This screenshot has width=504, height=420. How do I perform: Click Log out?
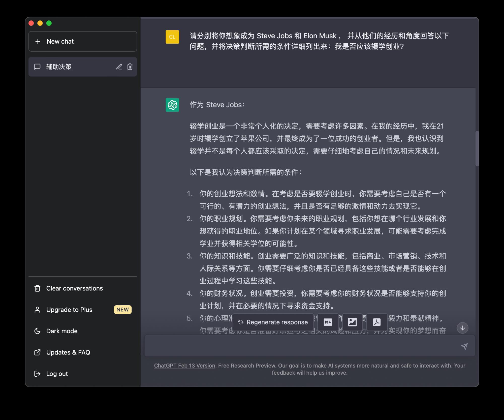click(x=83, y=374)
